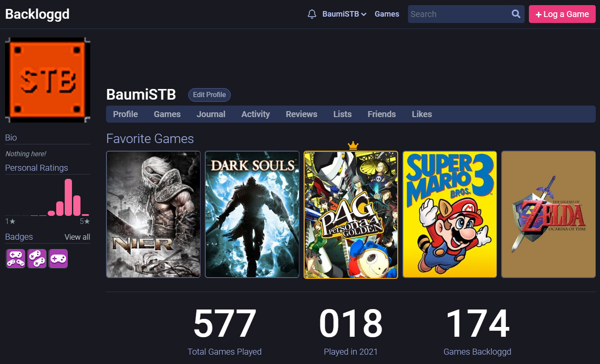Open the Zelda Ocarina of Time cover
Viewport: 600px width, 364px height.
tap(548, 215)
